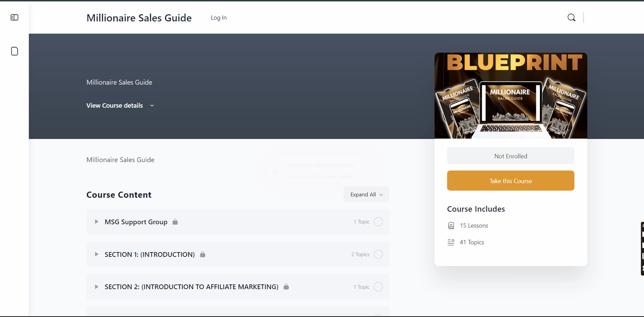This screenshot has height=317, width=644.
Task: Click the Log In menu link
Action: [x=219, y=18]
